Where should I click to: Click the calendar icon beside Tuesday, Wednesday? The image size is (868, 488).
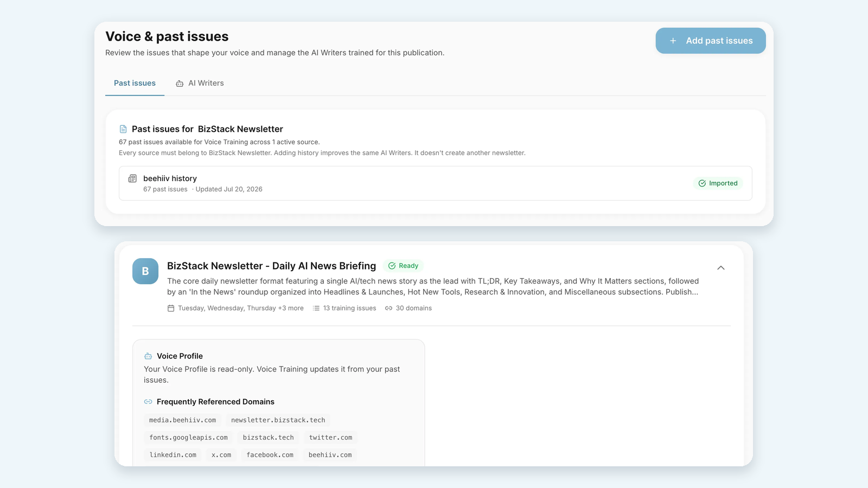tap(171, 308)
